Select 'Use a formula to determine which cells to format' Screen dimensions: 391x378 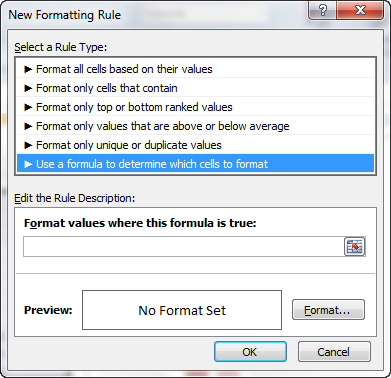196,164
